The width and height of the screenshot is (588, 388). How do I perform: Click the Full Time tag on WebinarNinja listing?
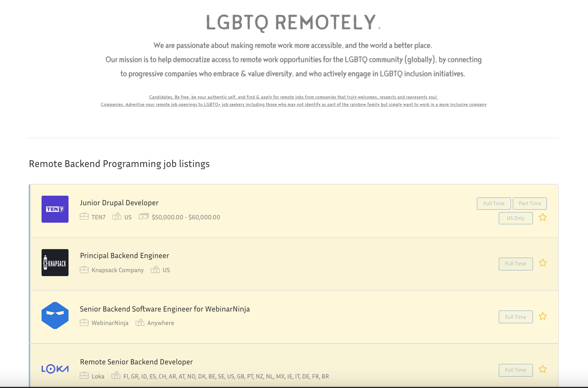[x=515, y=317]
